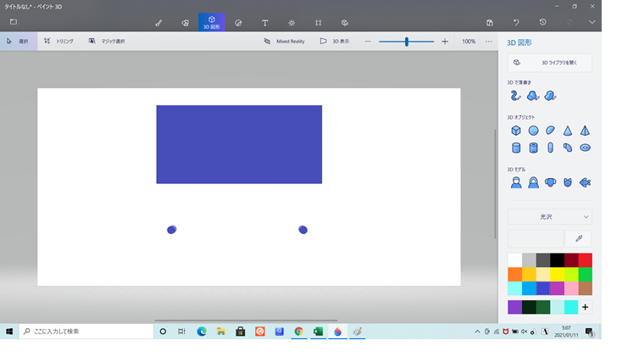
Task: Click the current color preview box
Action: click(x=536, y=238)
